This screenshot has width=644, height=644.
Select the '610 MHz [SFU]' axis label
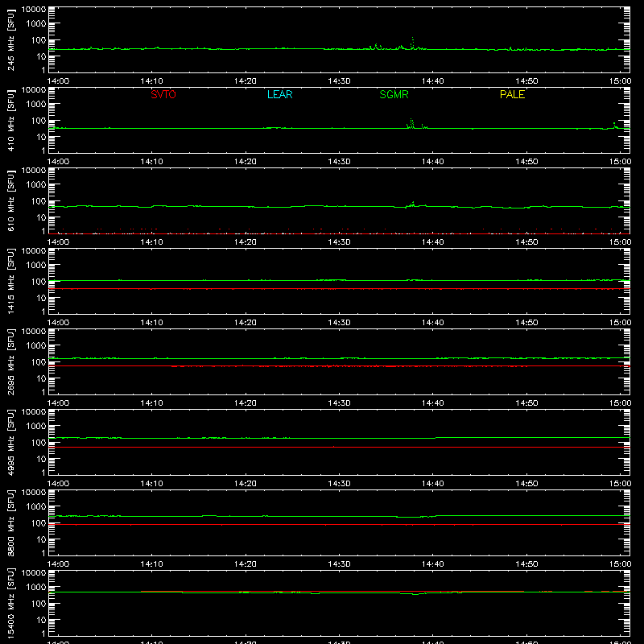11,201
